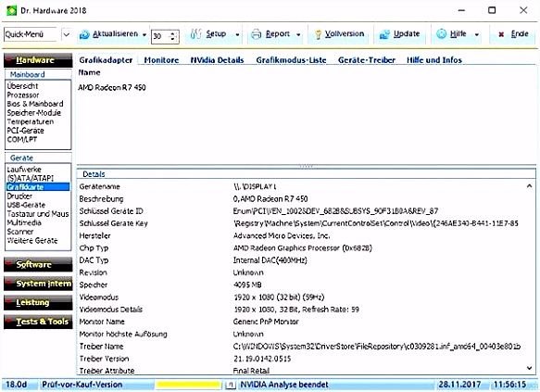Image resolution: width=540 pixels, height=392 pixels.
Task: Click the Aktualisieren refresh icon
Action: [x=84, y=34]
